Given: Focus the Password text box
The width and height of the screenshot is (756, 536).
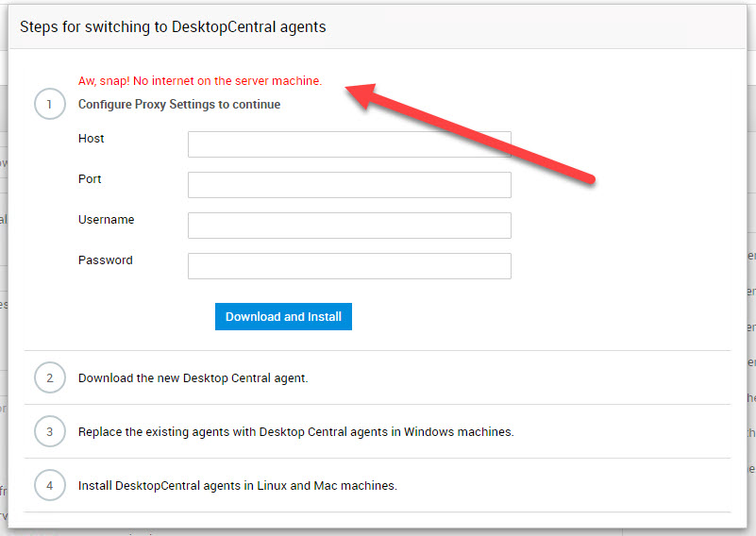Looking at the screenshot, I should pos(349,265).
